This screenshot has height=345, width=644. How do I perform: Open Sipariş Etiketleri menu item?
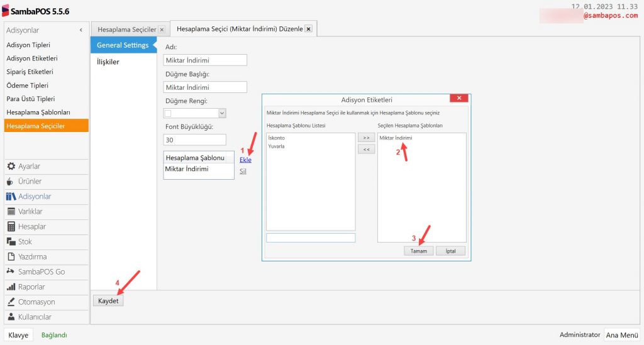pos(30,72)
